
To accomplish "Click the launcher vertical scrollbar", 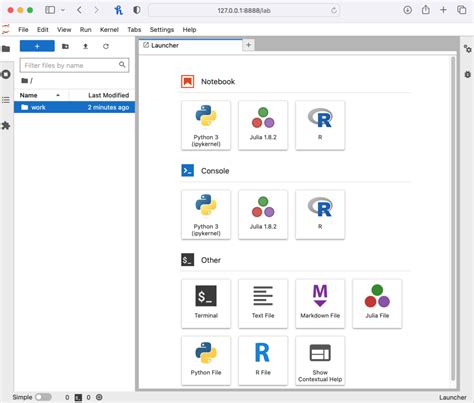I will point(453,218).
